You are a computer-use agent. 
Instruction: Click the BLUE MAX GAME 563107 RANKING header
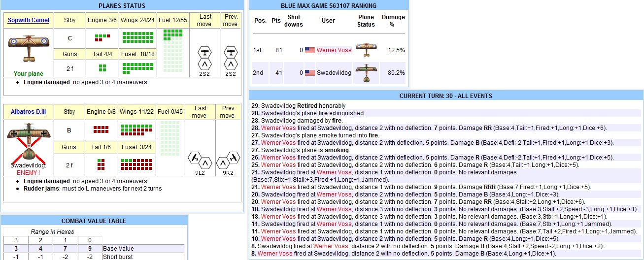(329, 6)
